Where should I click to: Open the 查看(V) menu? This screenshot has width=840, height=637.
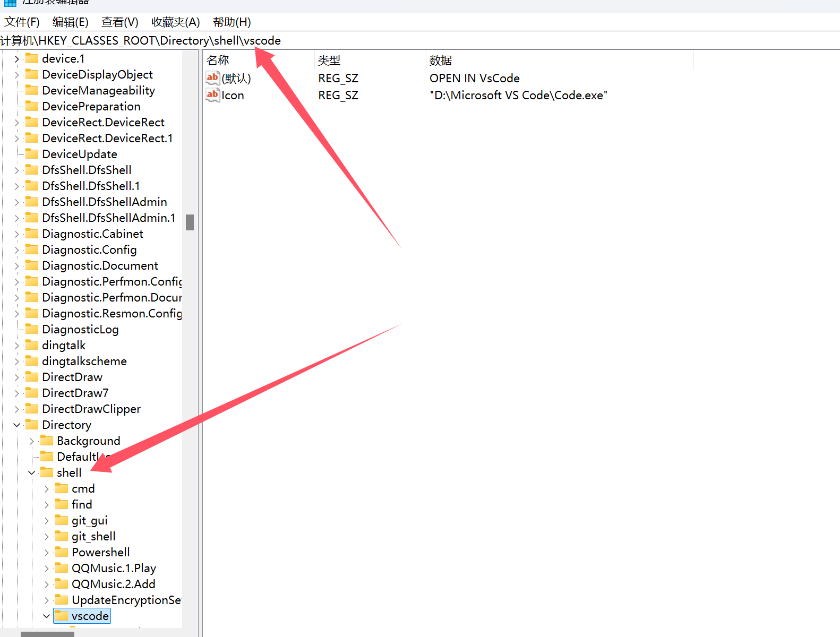coord(119,22)
